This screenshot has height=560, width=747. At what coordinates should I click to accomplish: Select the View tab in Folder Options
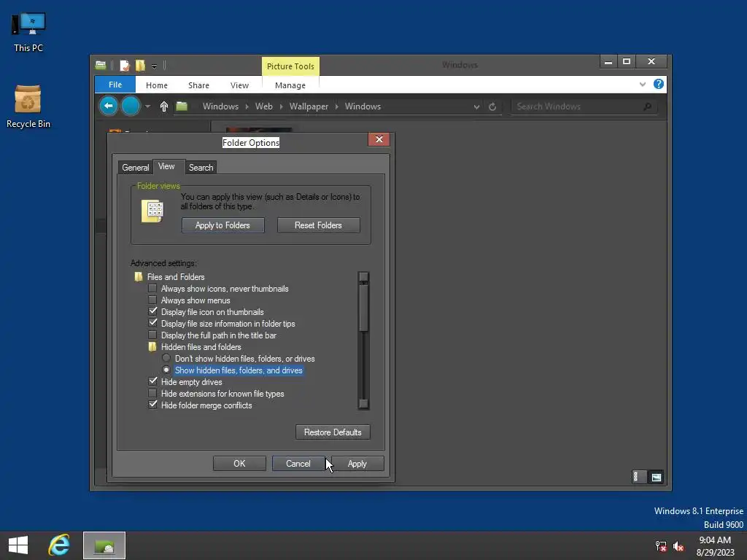tap(166, 166)
